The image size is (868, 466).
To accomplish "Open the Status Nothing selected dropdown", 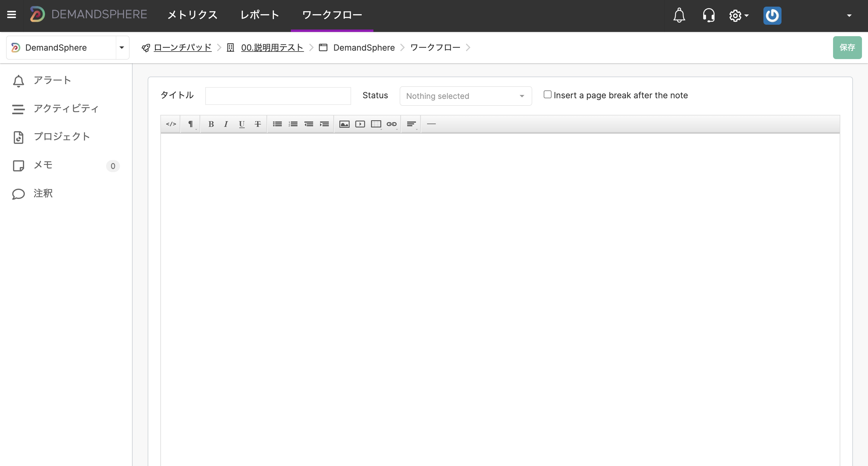I will click(x=466, y=96).
